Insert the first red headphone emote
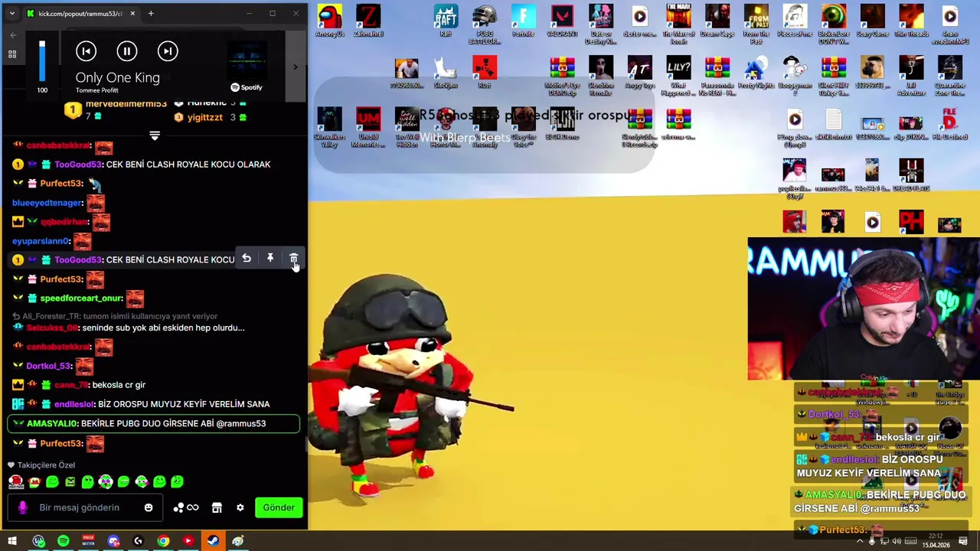 16,481
